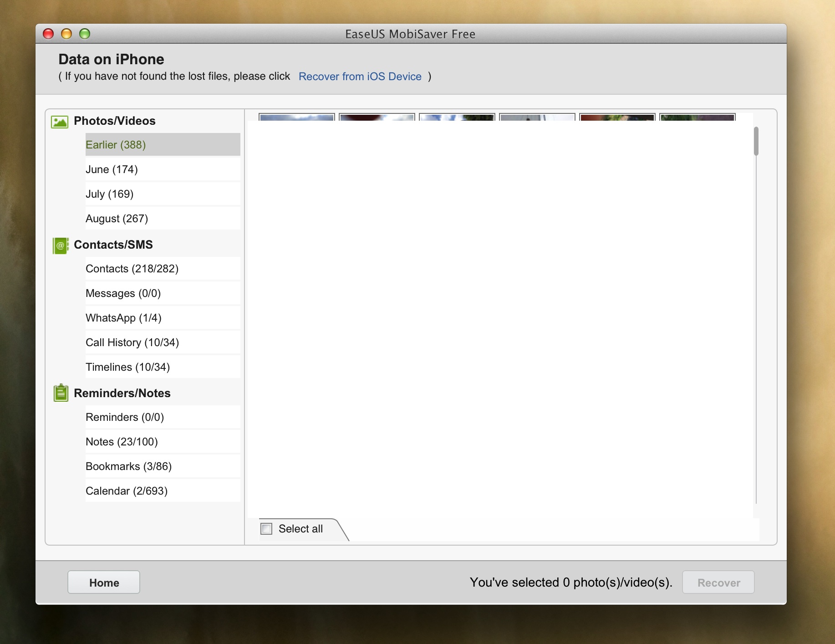
Task: View Bookmarks (3/86) items
Action: (162, 466)
